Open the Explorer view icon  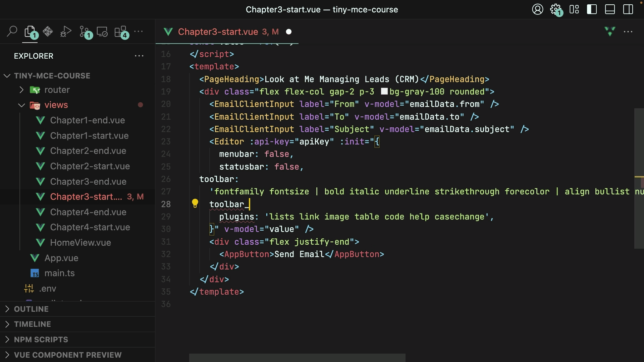30,32
